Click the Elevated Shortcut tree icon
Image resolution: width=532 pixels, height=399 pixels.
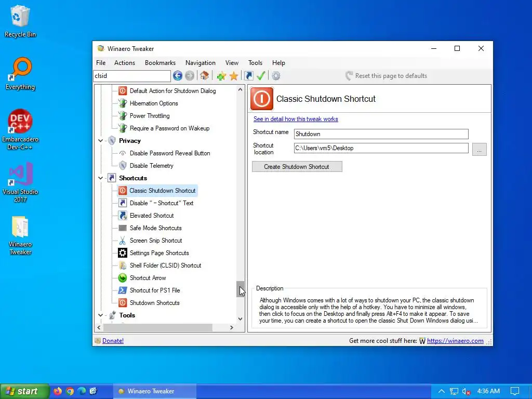(x=123, y=216)
